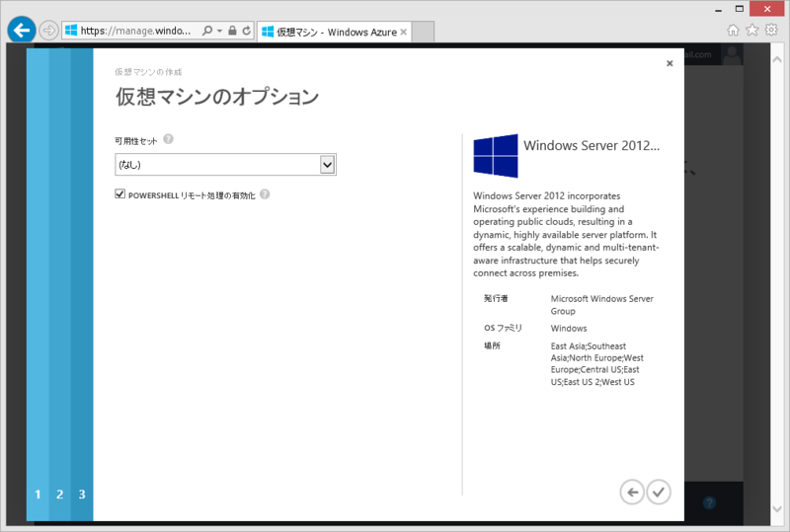Click the previous page arrow button

pos(632,493)
